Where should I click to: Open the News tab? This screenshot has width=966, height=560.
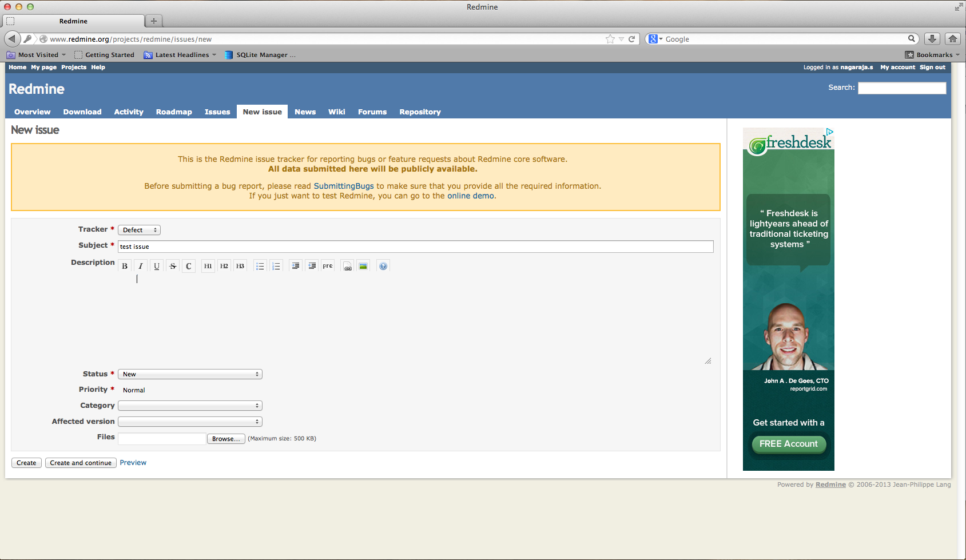click(305, 112)
